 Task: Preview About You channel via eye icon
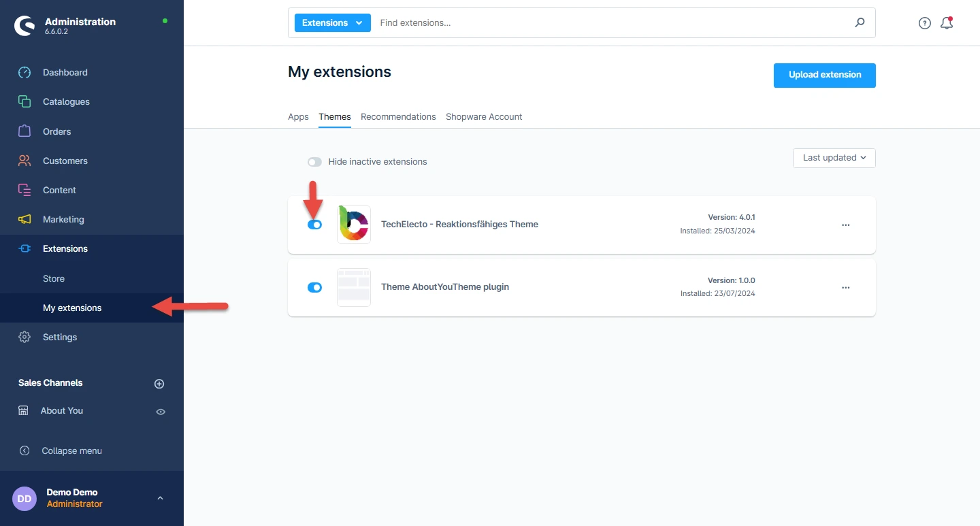161,412
